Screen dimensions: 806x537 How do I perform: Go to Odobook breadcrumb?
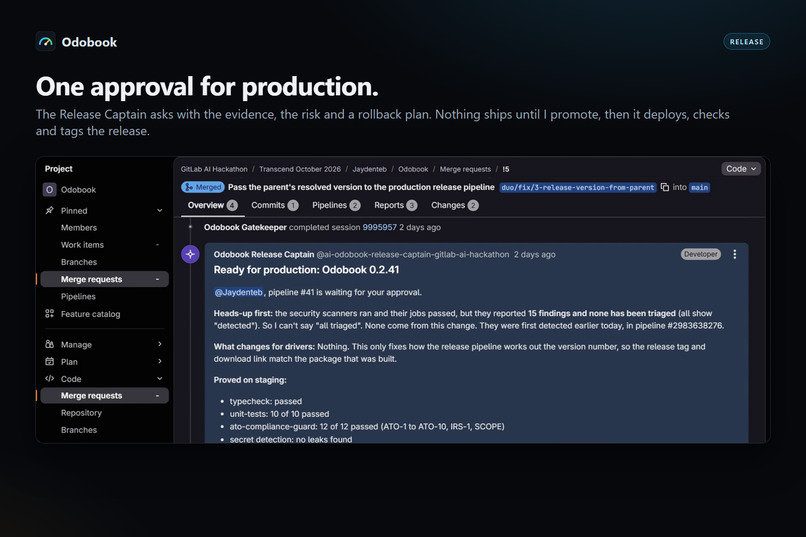413,169
